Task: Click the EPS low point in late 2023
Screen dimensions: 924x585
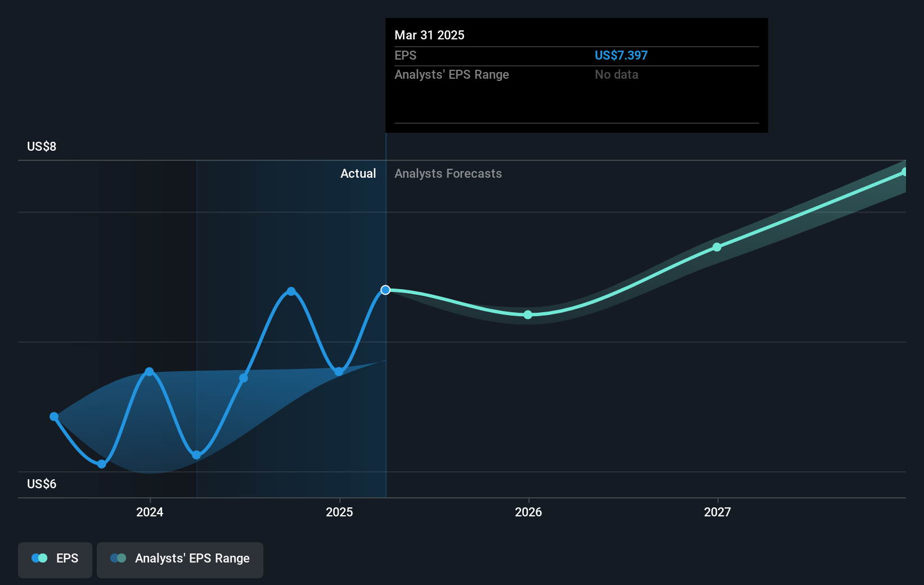Action: tap(102, 464)
